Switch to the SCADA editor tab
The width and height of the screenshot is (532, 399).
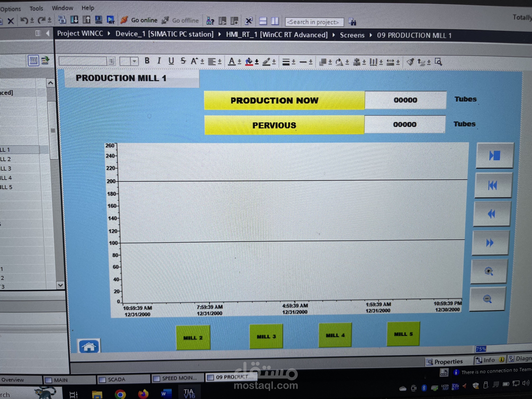click(124, 379)
